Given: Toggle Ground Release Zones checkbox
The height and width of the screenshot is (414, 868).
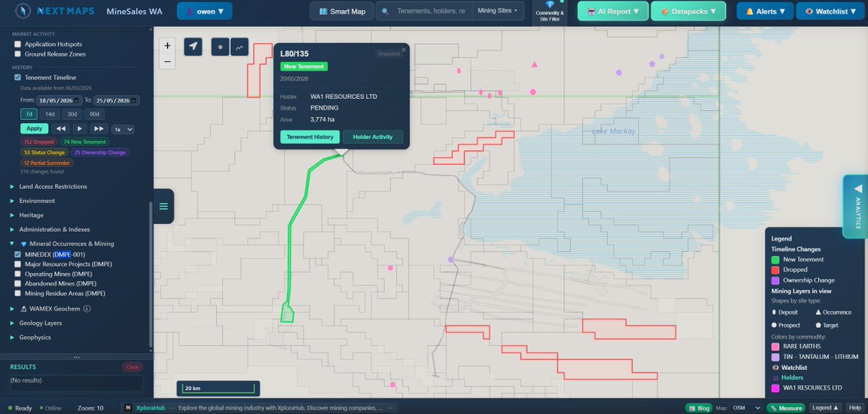Looking at the screenshot, I should [18, 54].
